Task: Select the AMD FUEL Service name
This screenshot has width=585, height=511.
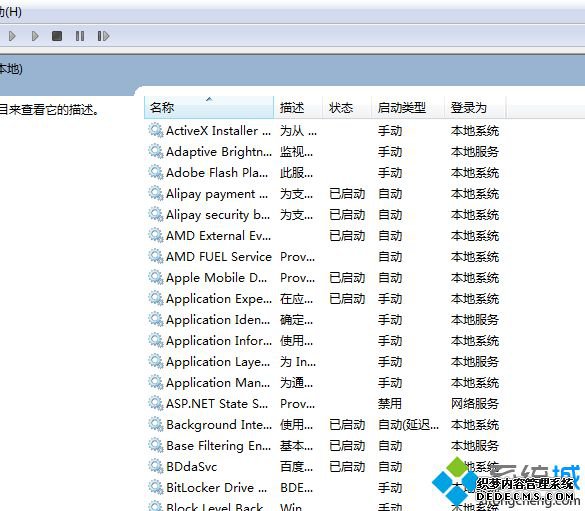Action: [219, 257]
